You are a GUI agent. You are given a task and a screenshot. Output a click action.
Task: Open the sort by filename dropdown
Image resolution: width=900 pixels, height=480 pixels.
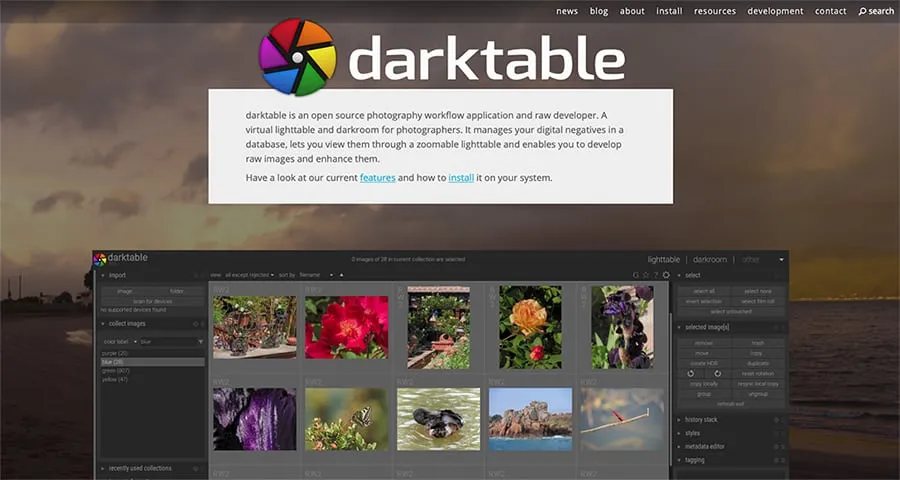(316, 275)
